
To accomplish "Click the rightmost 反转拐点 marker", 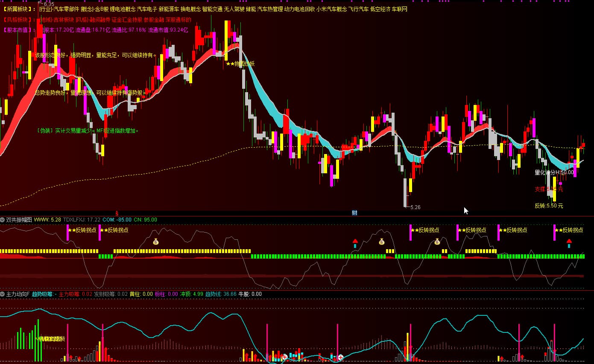I will click(x=569, y=230).
